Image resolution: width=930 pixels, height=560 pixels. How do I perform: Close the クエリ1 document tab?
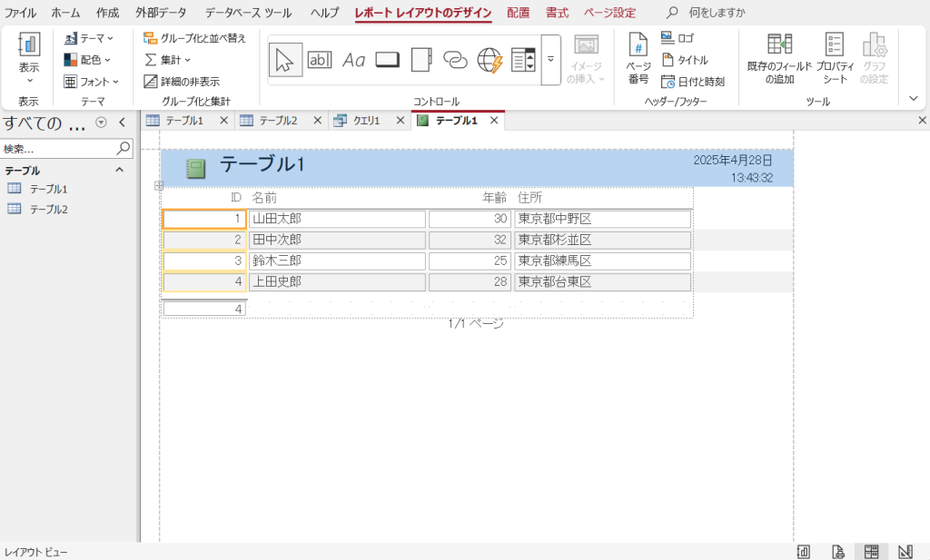(401, 121)
